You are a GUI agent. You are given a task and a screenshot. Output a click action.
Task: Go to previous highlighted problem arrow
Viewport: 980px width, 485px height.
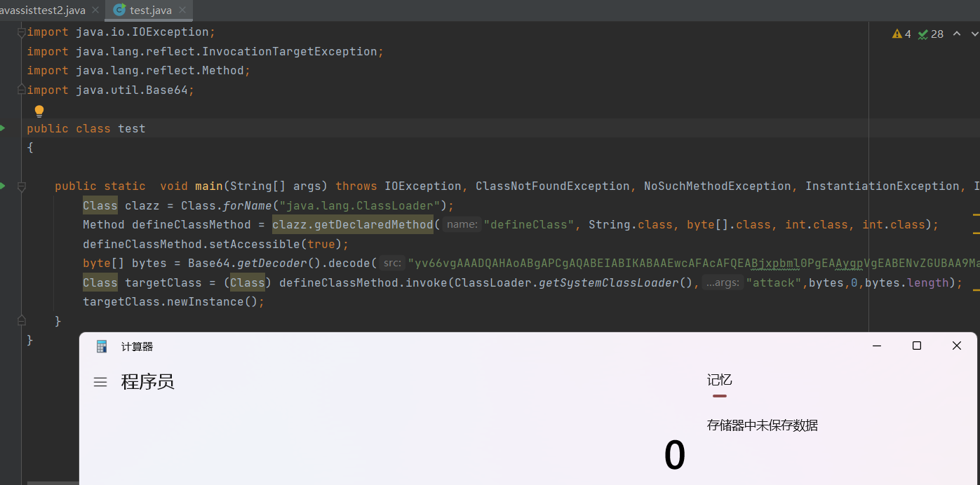click(x=958, y=34)
